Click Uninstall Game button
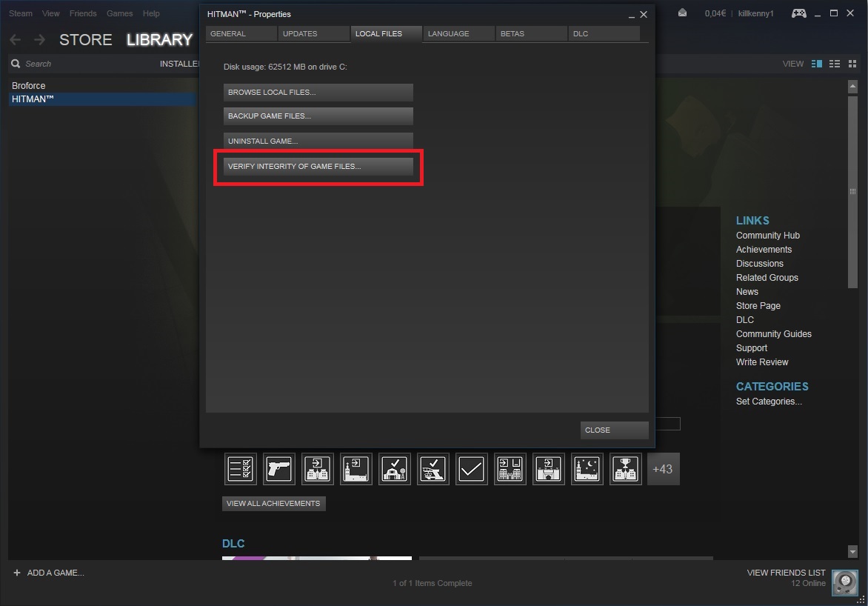This screenshot has width=868, height=606. [318, 141]
